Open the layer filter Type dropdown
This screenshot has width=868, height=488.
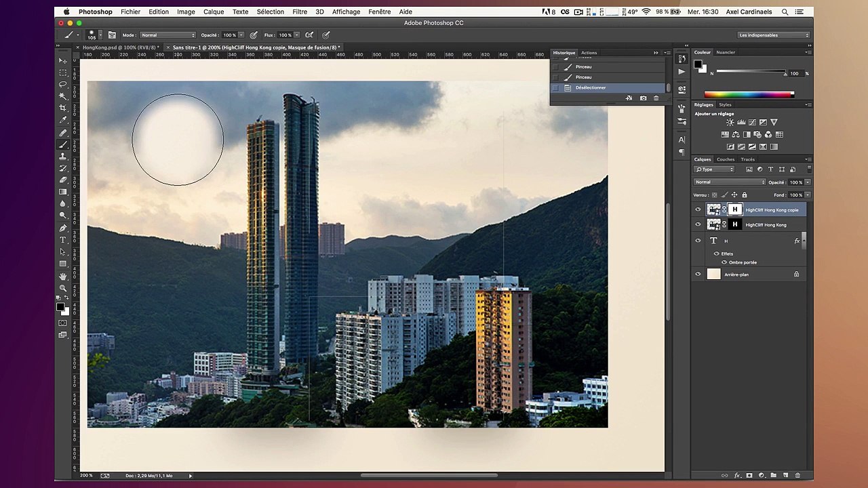pyautogui.click(x=714, y=169)
